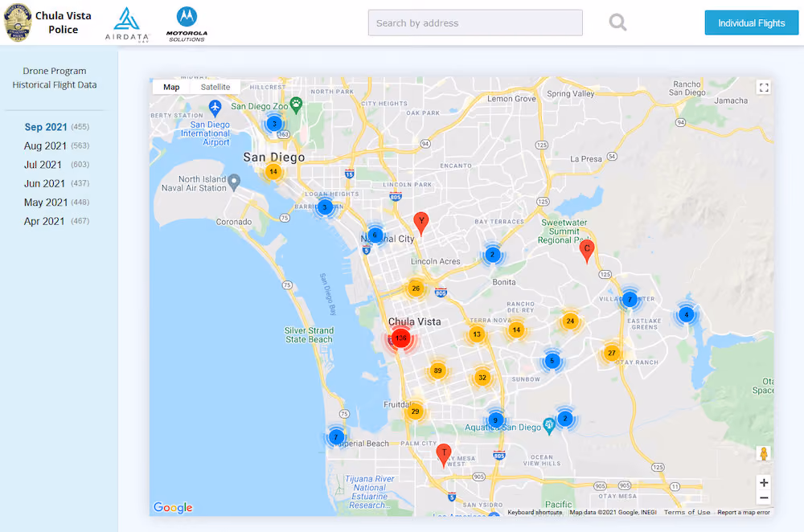Open Keyboard shortcuts link on map
The image size is (804, 532).
(535, 512)
